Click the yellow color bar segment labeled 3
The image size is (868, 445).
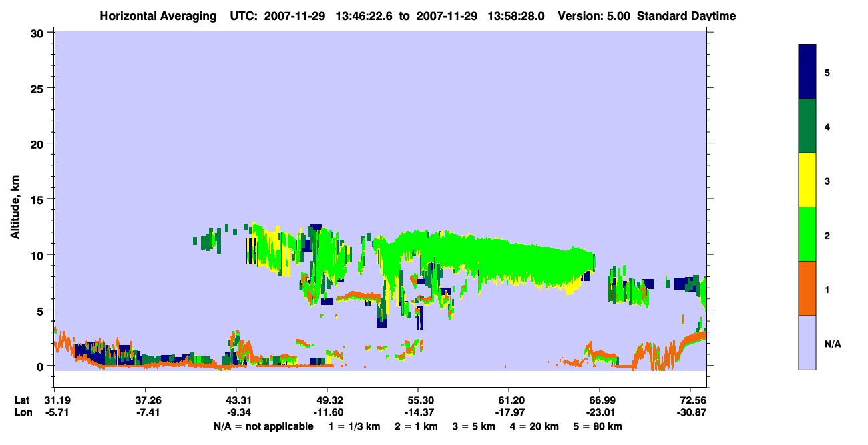tap(807, 180)
